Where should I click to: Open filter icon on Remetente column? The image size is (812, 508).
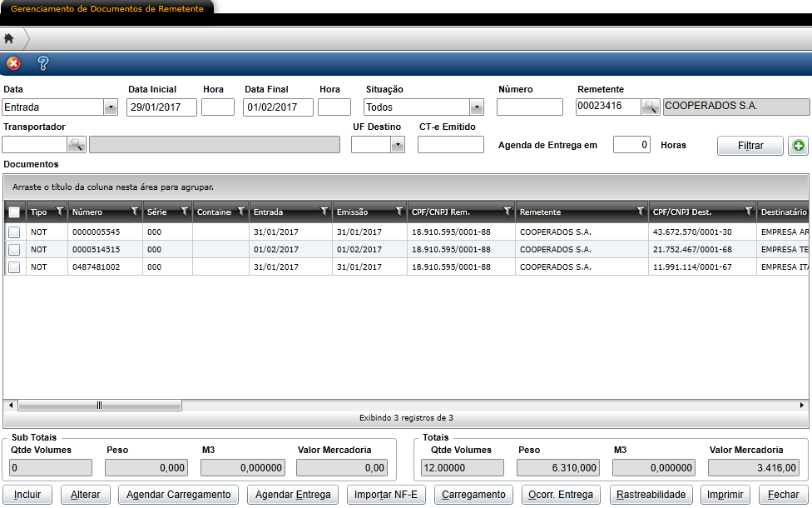641,212
